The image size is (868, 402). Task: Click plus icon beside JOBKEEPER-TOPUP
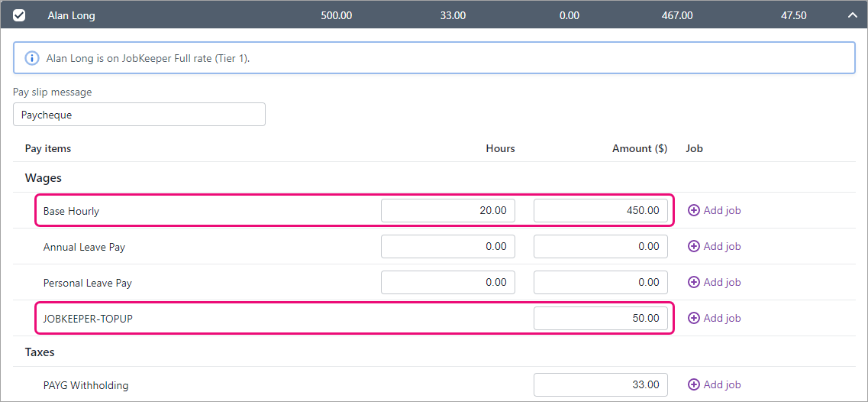click(693, 318)
